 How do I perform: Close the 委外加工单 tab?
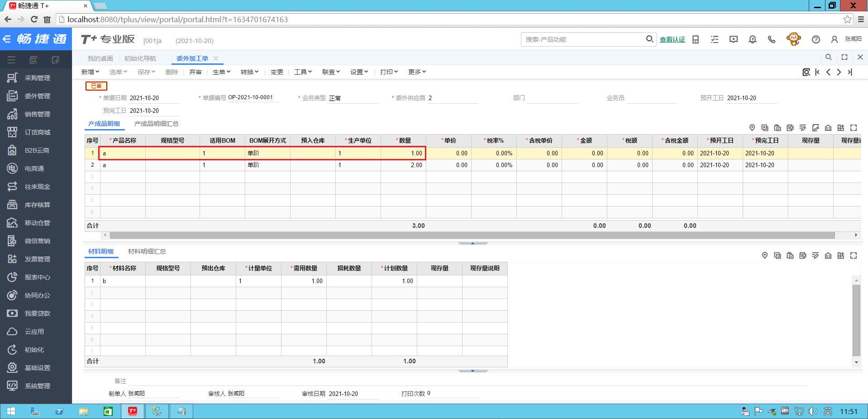[216, 58]
